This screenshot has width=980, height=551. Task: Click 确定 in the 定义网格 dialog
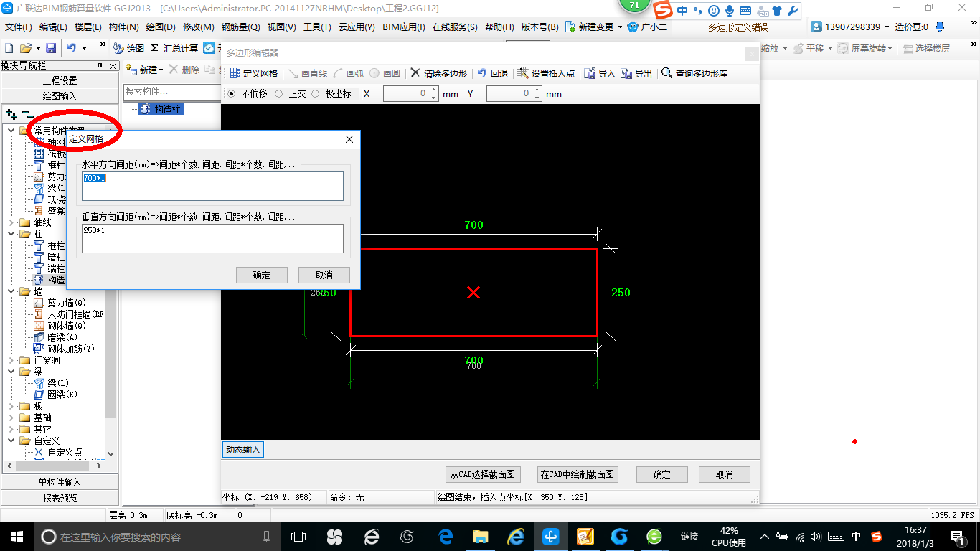[x=262, y=275]
